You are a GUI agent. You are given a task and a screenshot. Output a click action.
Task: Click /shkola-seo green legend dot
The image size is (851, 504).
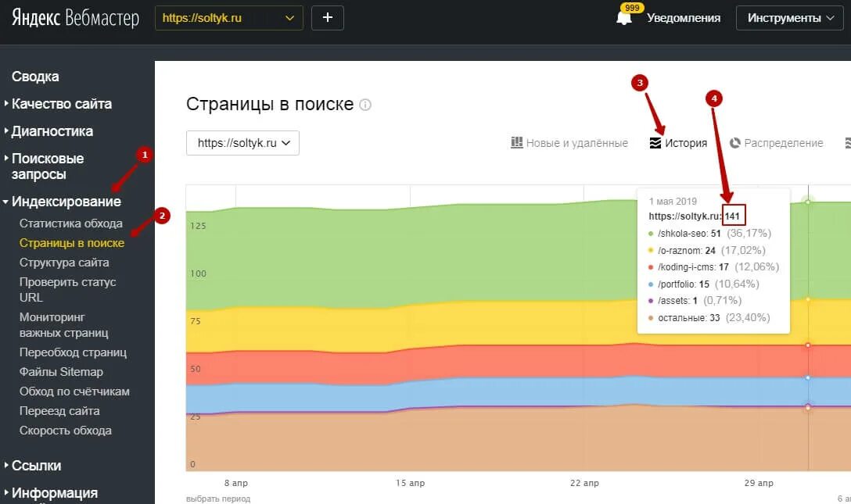[651, 234]
